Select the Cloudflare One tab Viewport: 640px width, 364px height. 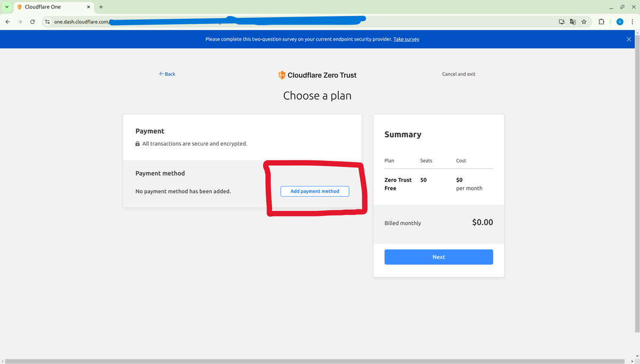click(x=53, y=7)
